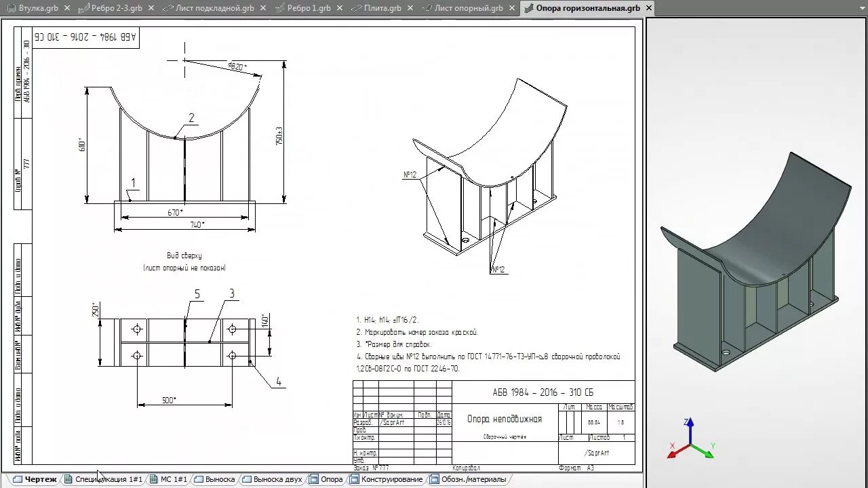Select the 250* dimension on the top view
This screenshot has height=488, width=868.
click(x=96, y=309)
